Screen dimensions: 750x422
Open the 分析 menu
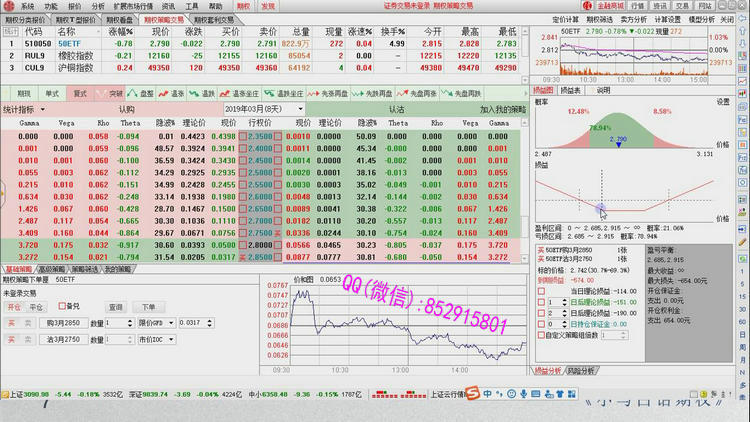[x=97, y=6]
